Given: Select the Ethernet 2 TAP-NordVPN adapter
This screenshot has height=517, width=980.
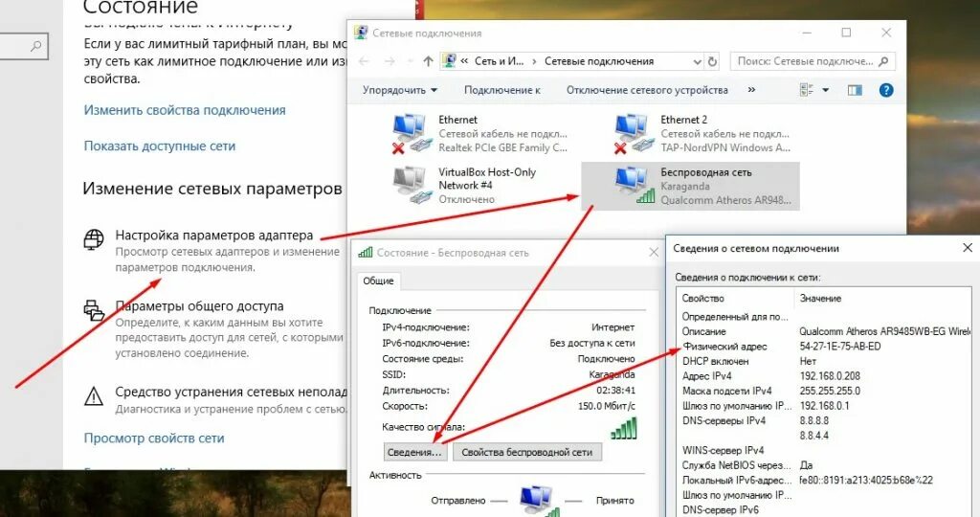Looking at the screenshot, I should click(x=702, y=134).
